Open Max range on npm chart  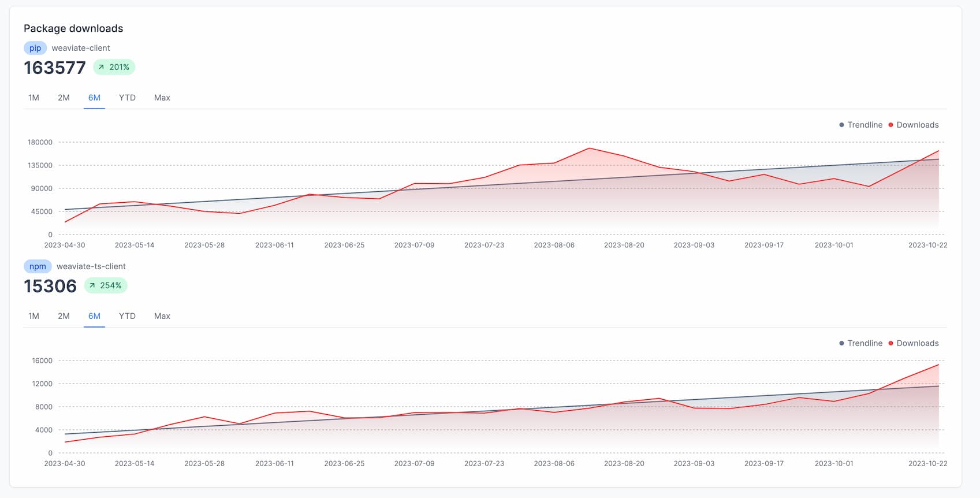pyautogui.click(x=162, y=316)
